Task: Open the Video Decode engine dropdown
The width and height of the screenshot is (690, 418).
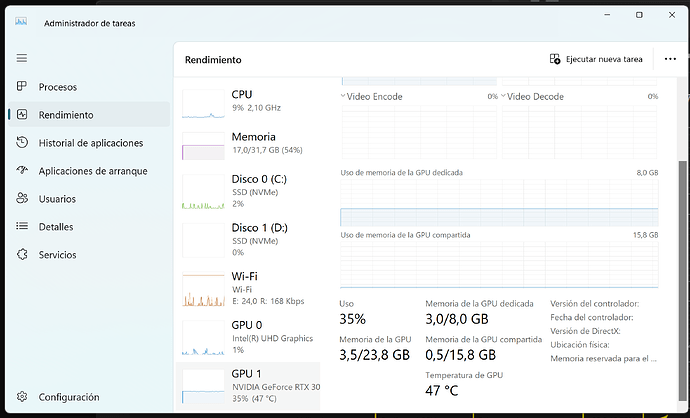Action: pyautogui.click(x=532, y=96)
